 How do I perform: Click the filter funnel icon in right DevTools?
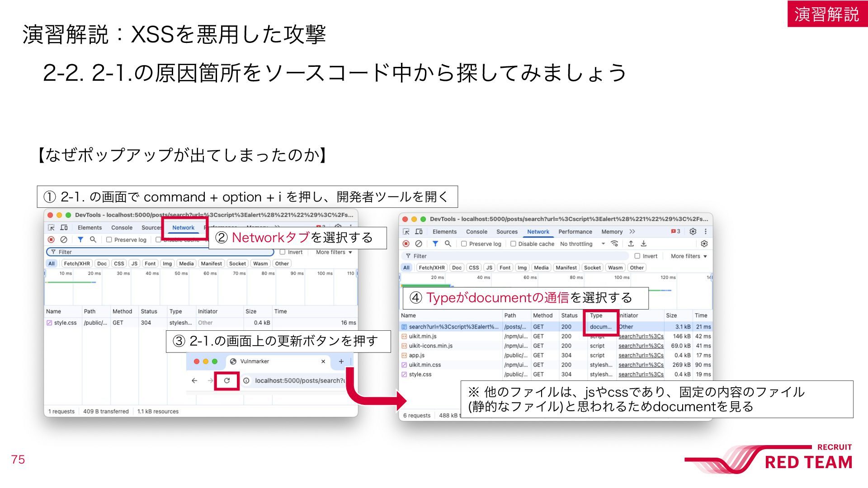click(435, 244)
